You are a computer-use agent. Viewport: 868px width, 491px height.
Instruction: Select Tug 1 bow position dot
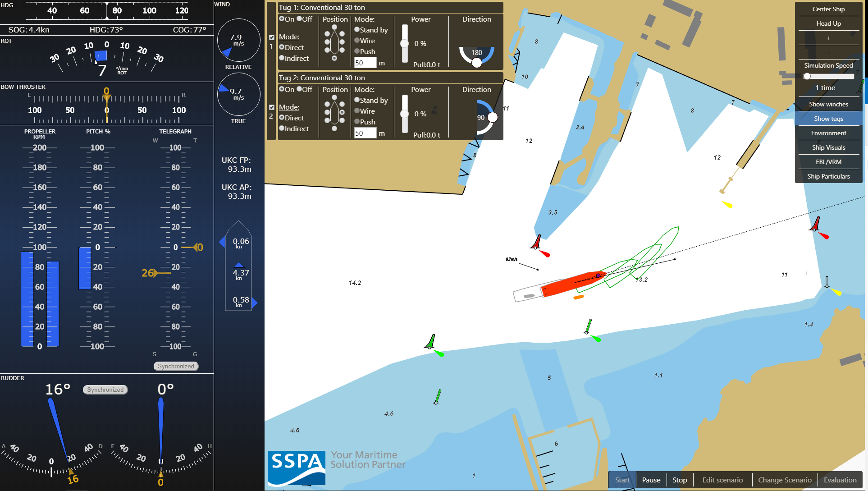click(334, 28)
